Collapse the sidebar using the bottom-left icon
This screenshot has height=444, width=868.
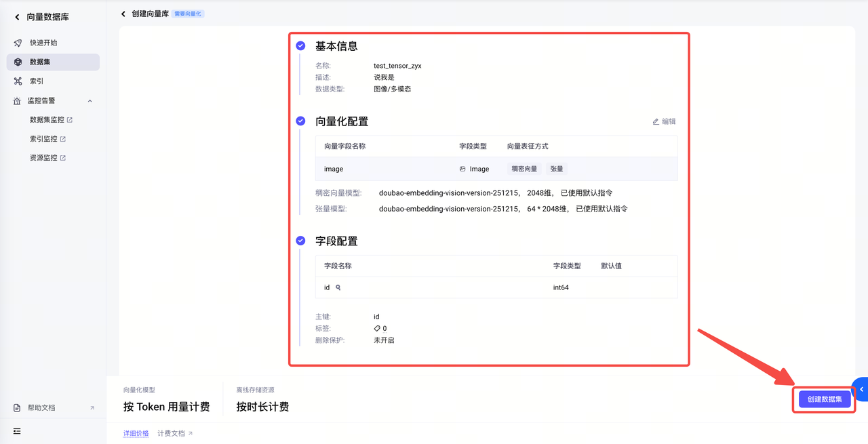[x=17, y=431]
